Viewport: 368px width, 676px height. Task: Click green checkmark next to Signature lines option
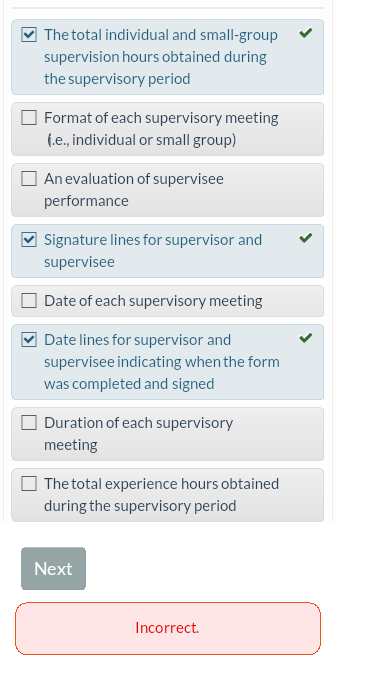click(306, 238)
